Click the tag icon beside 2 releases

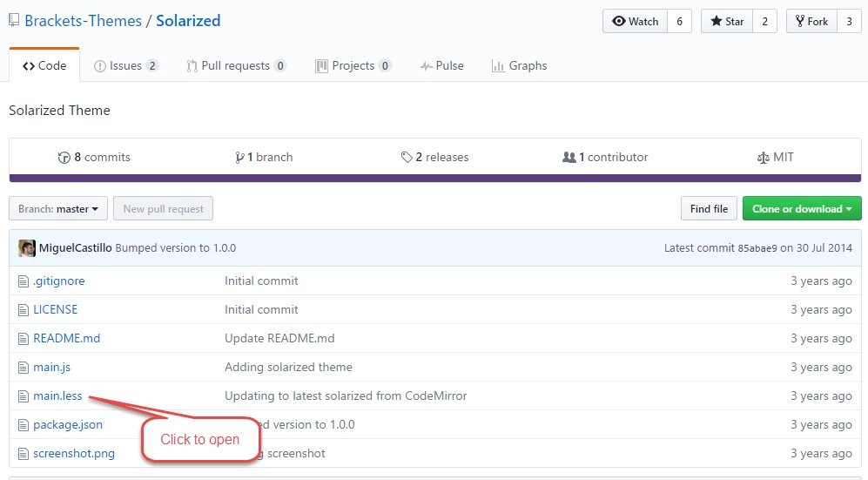pos(407,158)
